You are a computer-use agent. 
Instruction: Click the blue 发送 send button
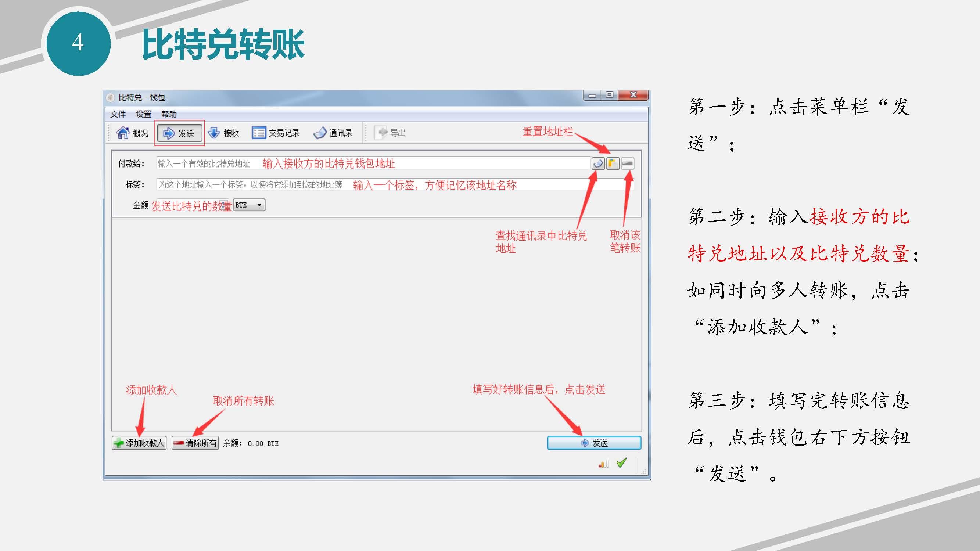tap(594, 443)
